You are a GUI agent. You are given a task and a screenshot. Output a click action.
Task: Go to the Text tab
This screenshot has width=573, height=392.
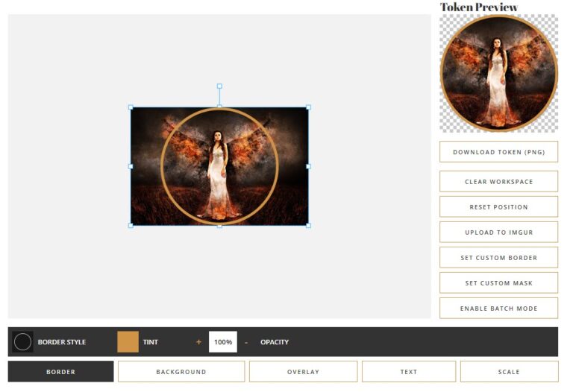click(x=408, y=371)
